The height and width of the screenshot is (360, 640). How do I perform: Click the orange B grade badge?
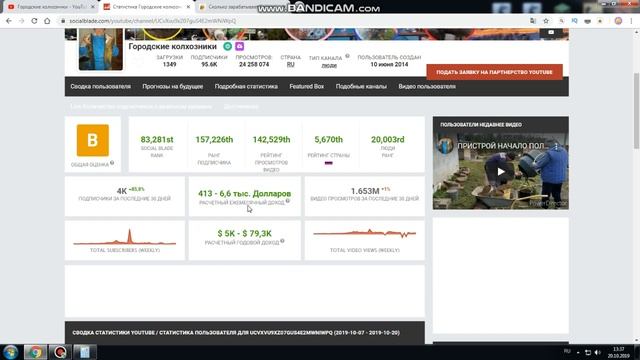(93, 140)
